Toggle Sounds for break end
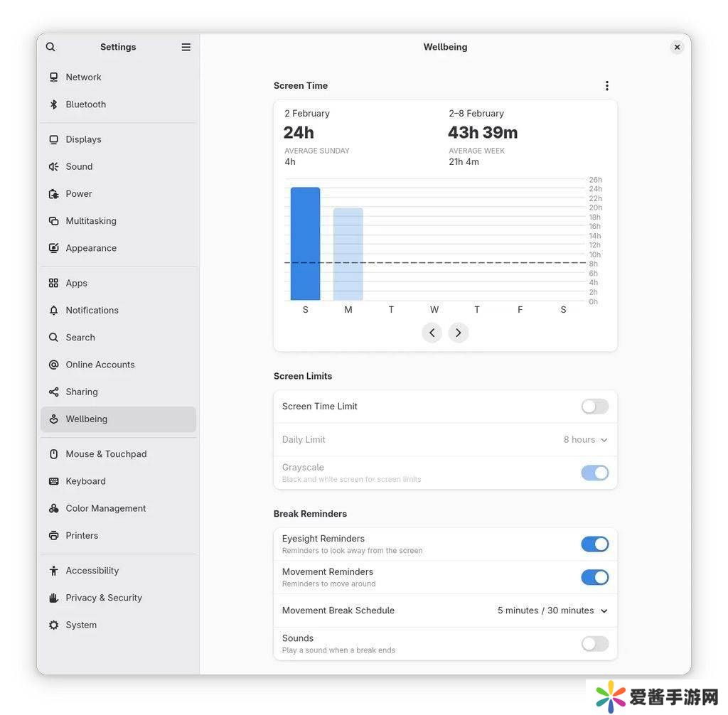 point(594,644)
